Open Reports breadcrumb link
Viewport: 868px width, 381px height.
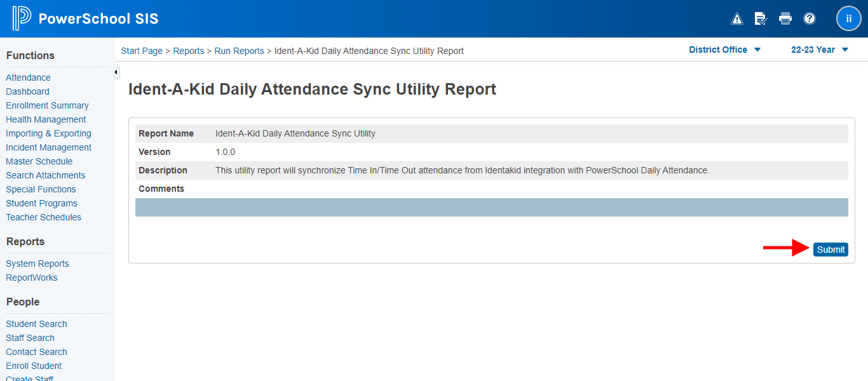tap(189, 51)
